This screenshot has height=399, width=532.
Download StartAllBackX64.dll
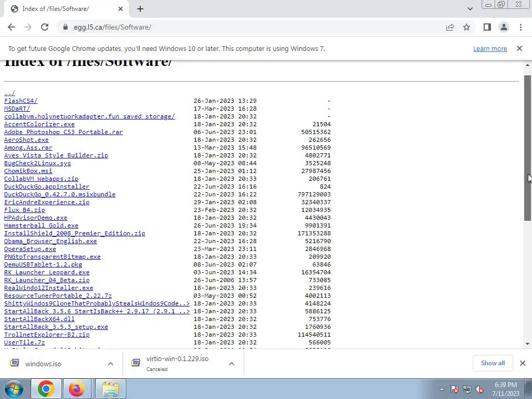point(39,320)
